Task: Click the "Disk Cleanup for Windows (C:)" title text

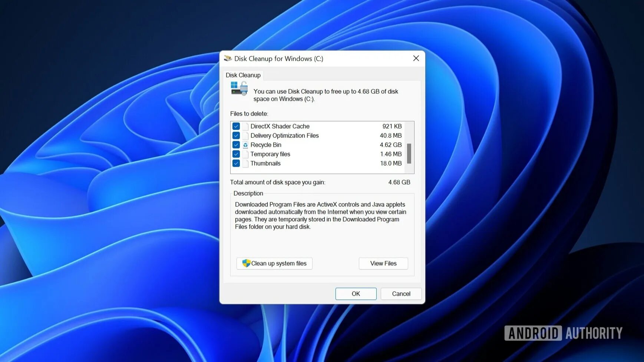Action: coord(279,59)
